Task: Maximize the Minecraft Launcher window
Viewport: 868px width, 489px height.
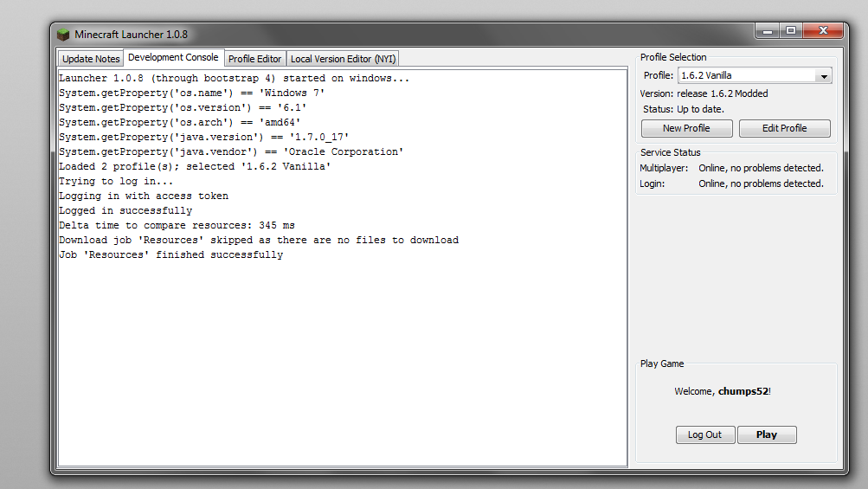Action: 791,31
